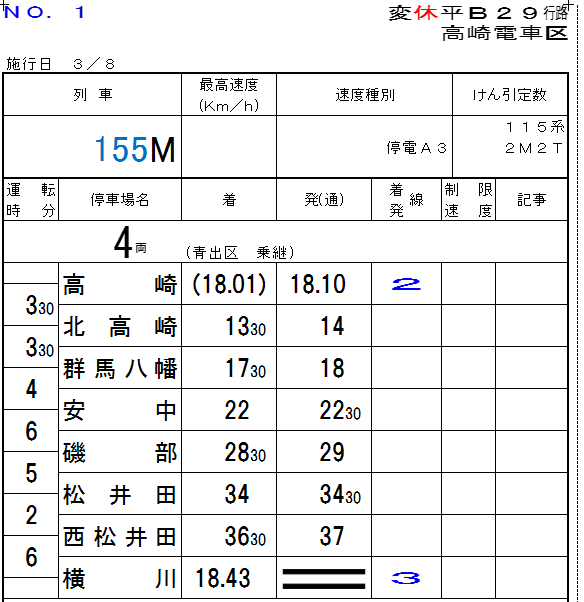Select the train number 155M cell

tap(92, 147)
